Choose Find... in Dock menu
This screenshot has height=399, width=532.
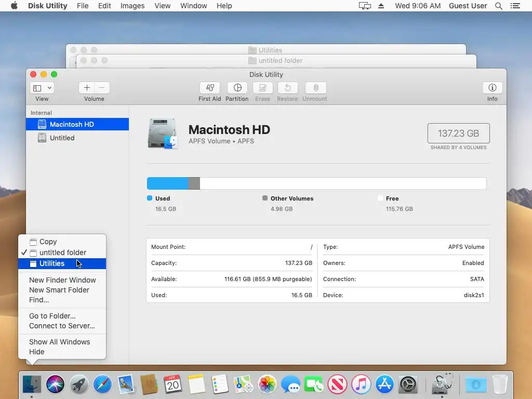62,300
